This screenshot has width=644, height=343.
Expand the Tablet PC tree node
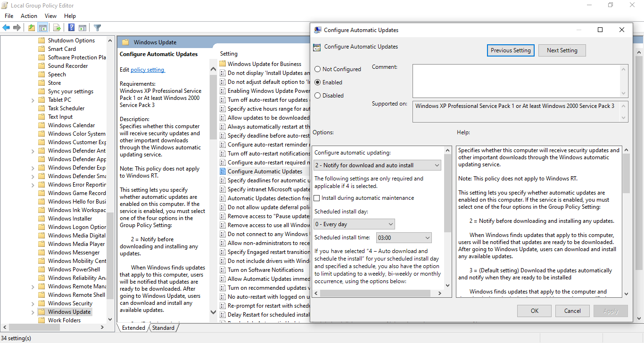[33, 100]
